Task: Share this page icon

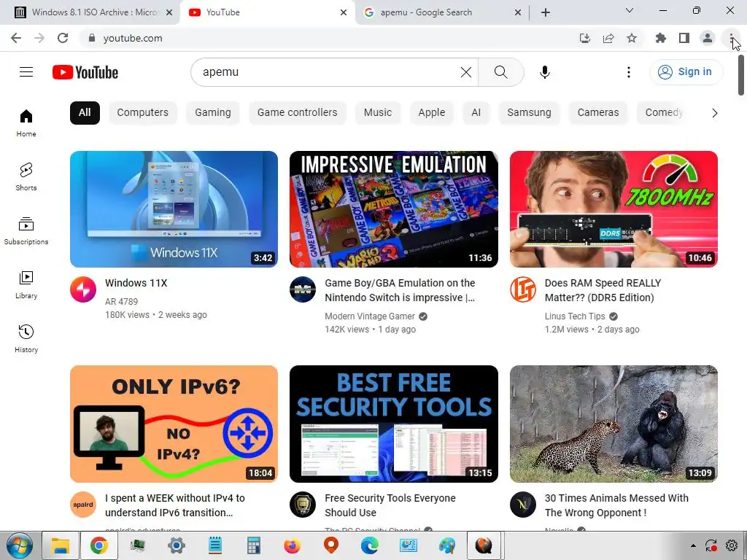Action: pos(608,38)
